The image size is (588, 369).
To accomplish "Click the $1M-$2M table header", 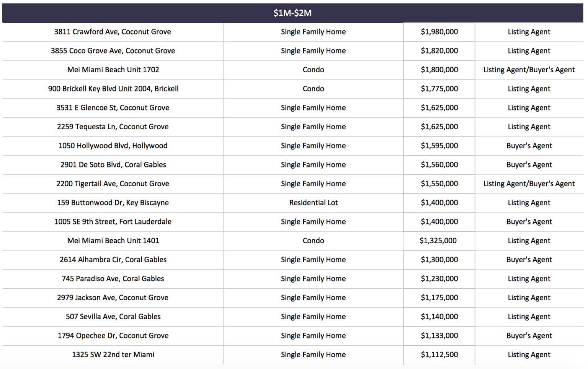I will [x=292, y=13].
